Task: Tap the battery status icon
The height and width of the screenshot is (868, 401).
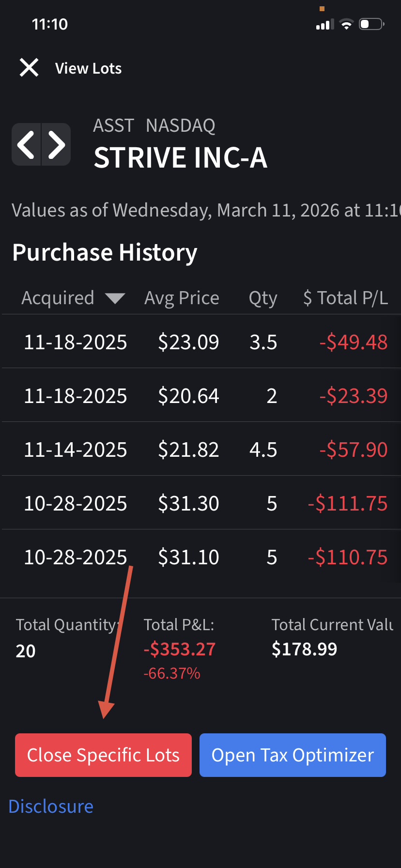Action: (x=371, y=24)
